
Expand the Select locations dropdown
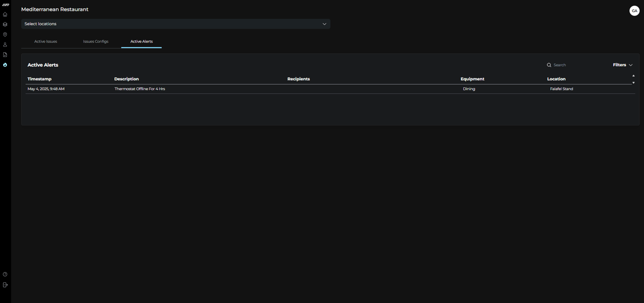tap(176, 24)
